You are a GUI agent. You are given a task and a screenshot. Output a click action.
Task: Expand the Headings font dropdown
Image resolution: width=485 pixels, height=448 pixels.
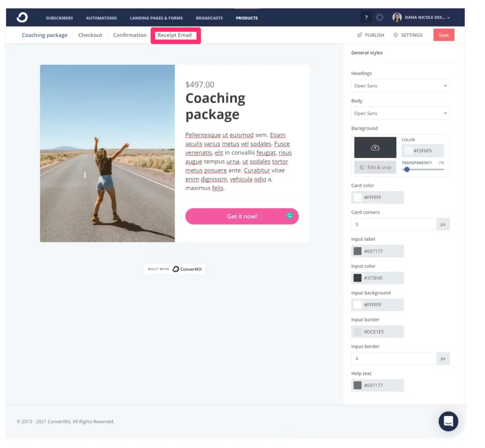400,86
